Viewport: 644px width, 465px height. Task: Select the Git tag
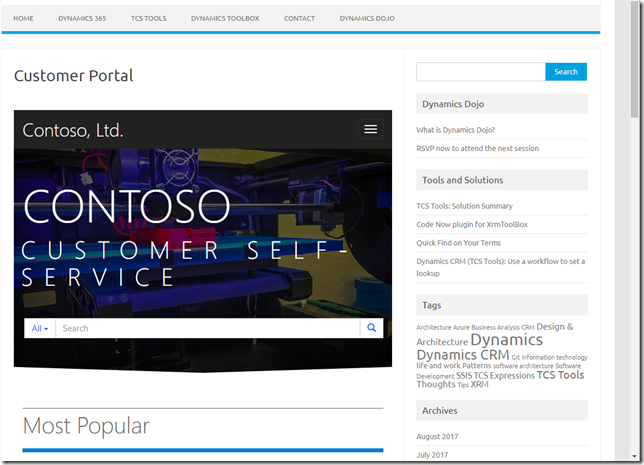[x=516, y=357]
